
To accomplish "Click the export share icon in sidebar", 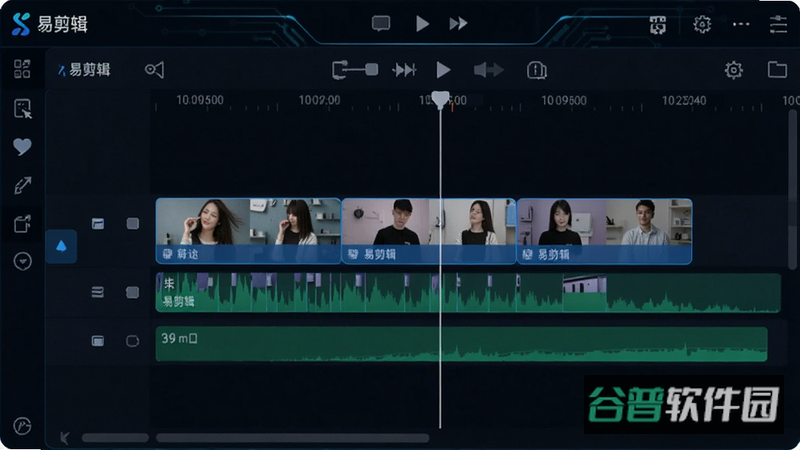I will (x=22, y=223).
